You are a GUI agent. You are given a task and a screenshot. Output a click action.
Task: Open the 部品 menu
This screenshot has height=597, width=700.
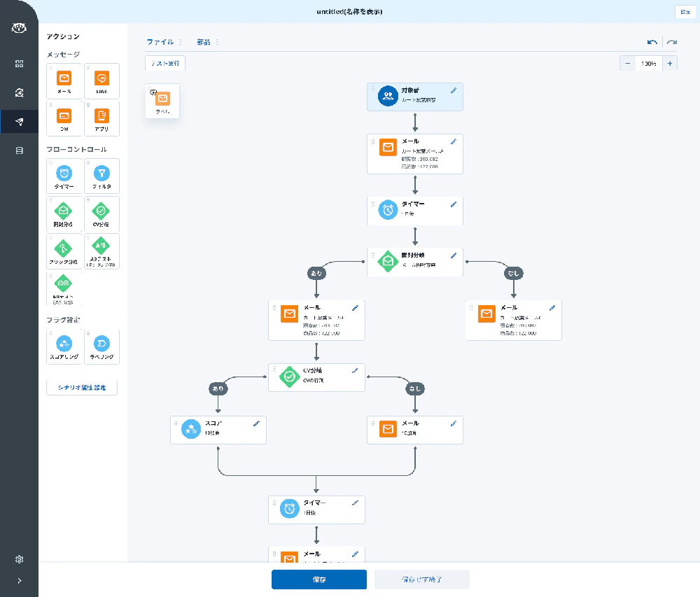(204, 42)
